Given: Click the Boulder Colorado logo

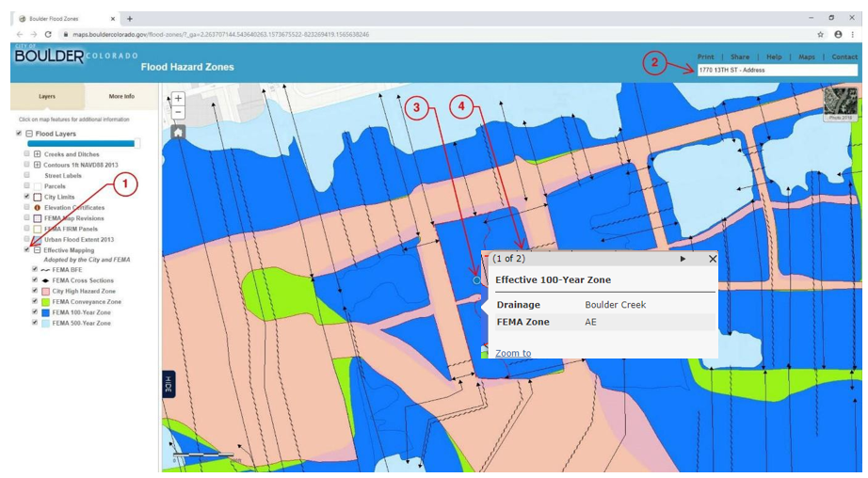Looking at the screenshot, I should pyautogui.click(x=76, y=55).
